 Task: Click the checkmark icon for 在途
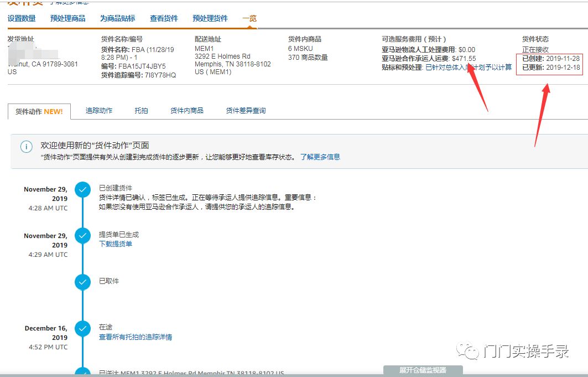click(82, 329)
